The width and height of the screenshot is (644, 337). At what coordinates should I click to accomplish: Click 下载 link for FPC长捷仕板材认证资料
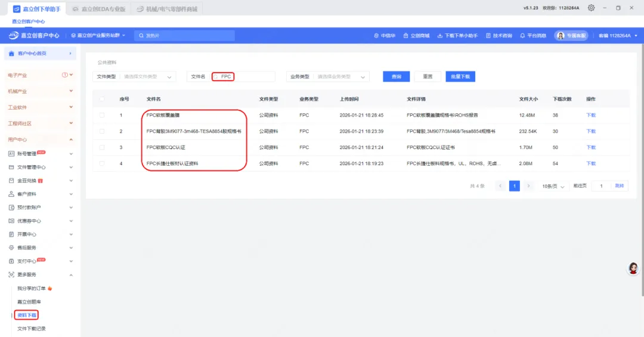pos(590,163)
